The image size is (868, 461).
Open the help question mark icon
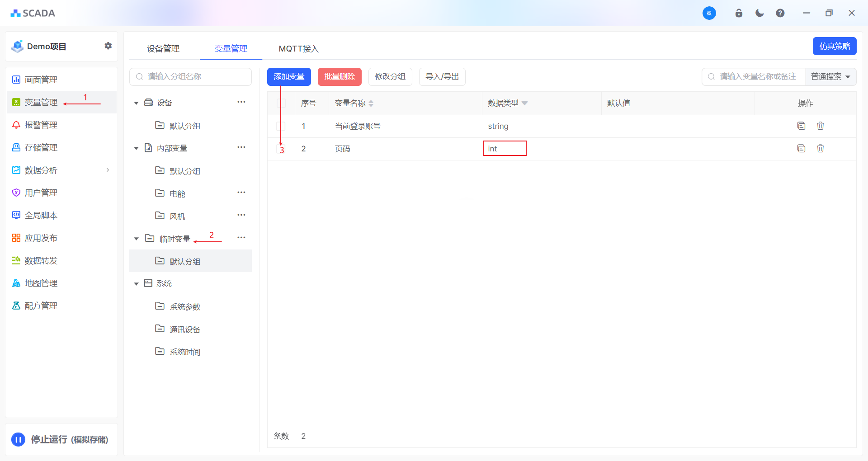click(x=780, y=13)
